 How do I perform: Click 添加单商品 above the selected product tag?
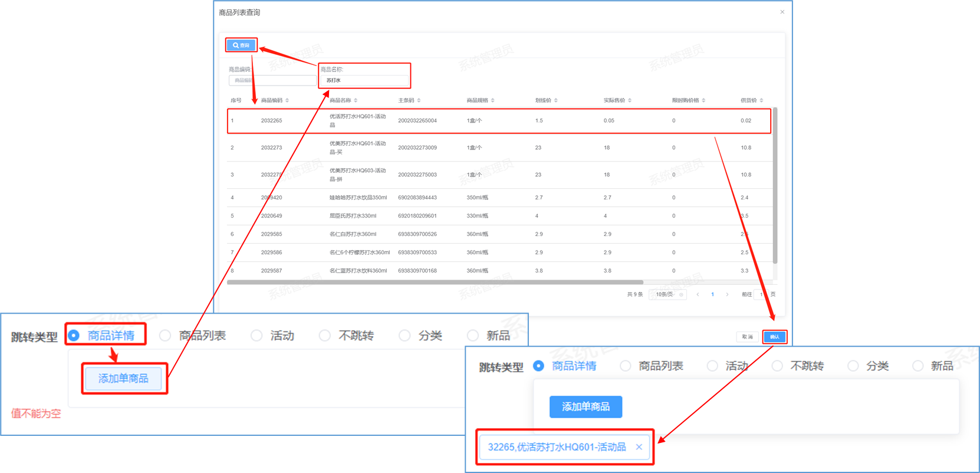[x=586, y=407]
